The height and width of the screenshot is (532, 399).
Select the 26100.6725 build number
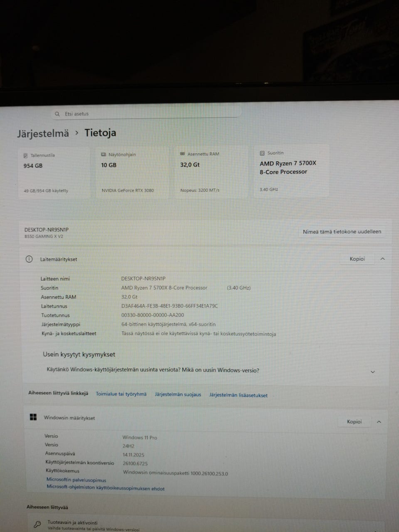[x=135, y=463]
